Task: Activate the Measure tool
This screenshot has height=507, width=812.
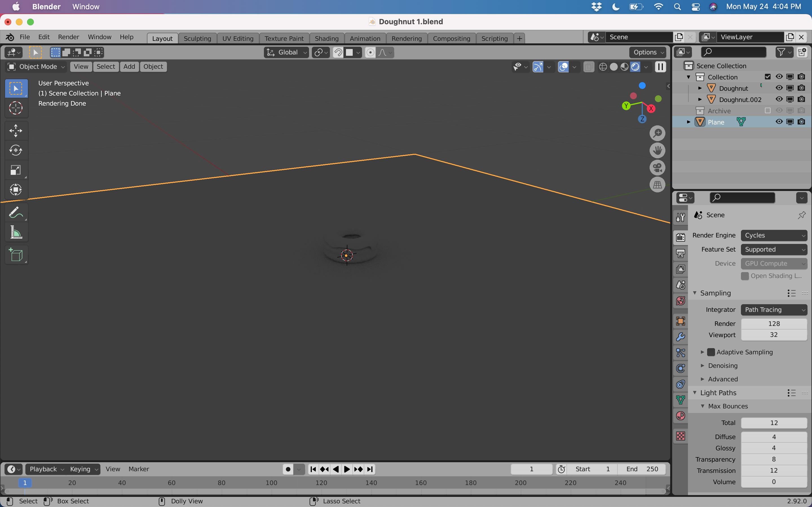Action: point(16,232)
